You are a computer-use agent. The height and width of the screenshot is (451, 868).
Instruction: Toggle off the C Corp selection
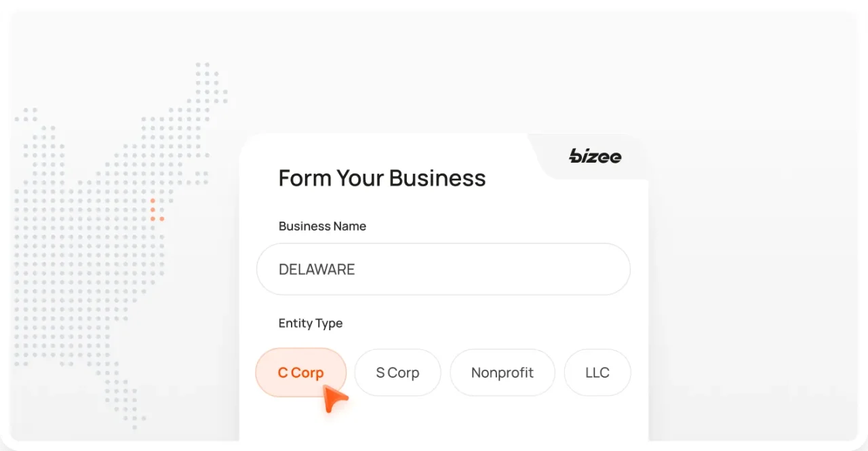[x=300, y=372]
